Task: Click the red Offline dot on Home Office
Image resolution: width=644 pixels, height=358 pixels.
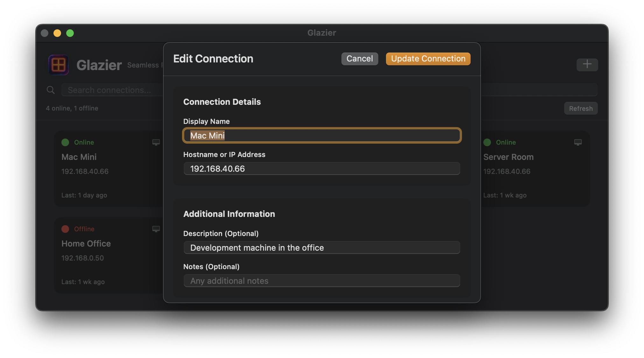Action: [x=65, y=229]
